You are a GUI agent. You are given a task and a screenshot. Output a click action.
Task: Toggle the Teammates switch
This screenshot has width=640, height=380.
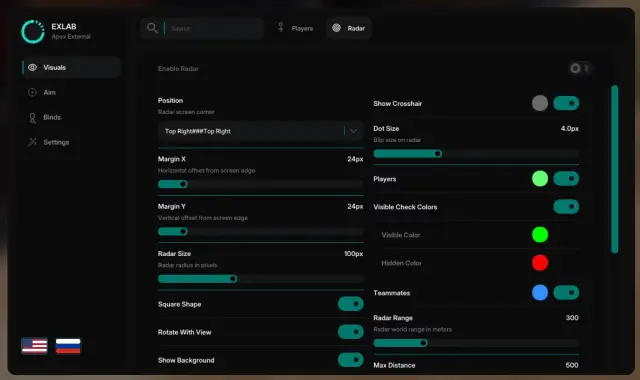pyautogui.click(x=566, y=293)
